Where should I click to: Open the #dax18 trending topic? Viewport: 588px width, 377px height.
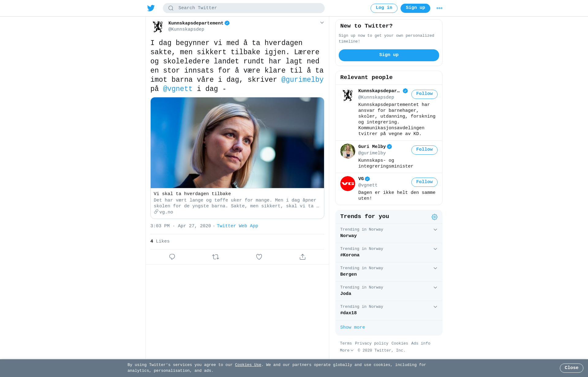pos(389,311)
